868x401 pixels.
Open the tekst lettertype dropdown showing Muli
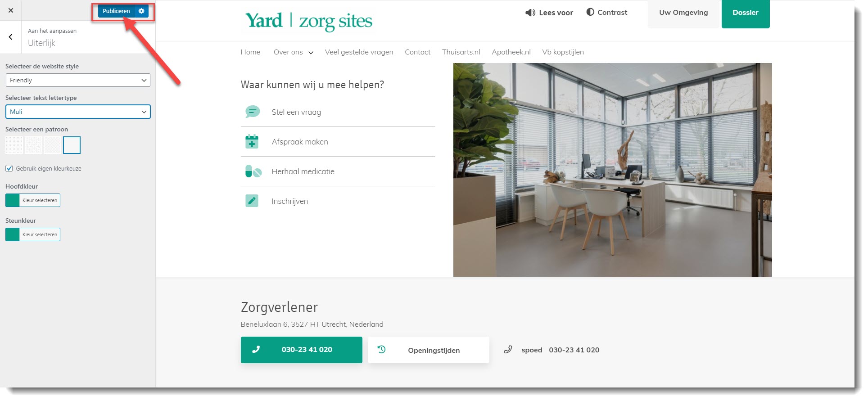tap(78, 112)
